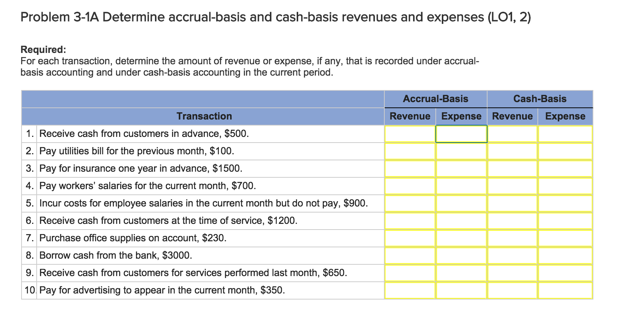Click Cash-Basis Expense cell for transaction 9
Viewport: 644px width, 326px height.
pos(565,273)
